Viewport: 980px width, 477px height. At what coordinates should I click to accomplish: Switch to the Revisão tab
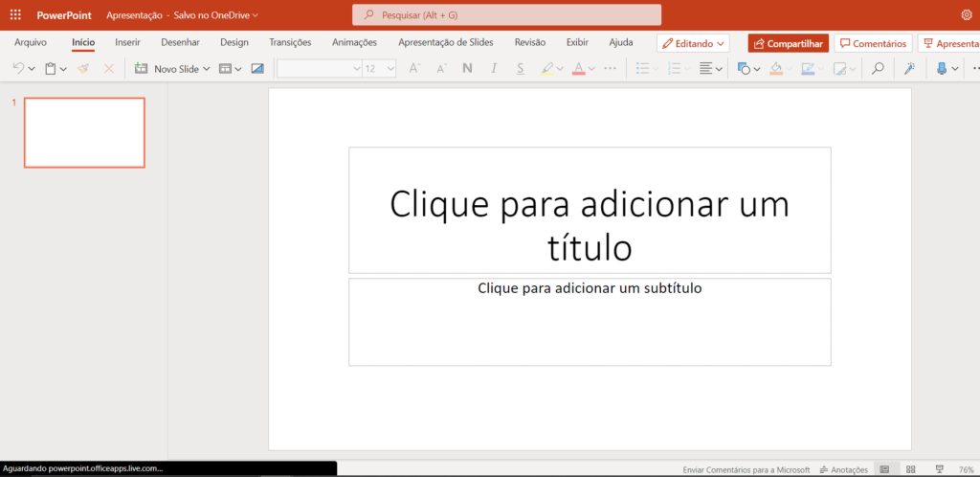(530, 42)
